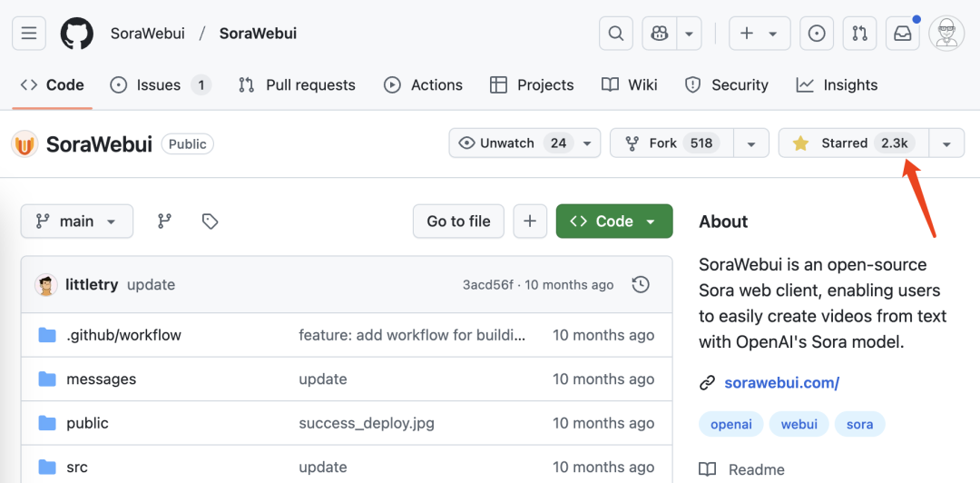980x483 pixels.
Task: Open the src folder
Action: pos(77,468)
